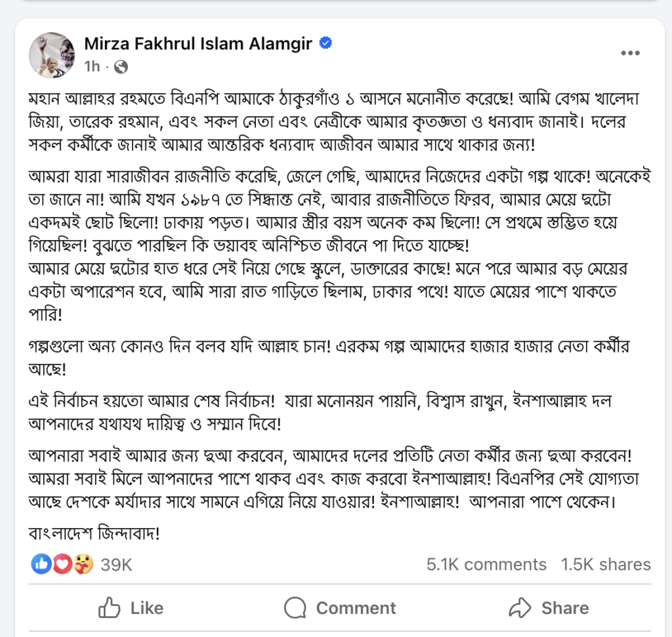Click the blue verified badge

coord(325,44)
